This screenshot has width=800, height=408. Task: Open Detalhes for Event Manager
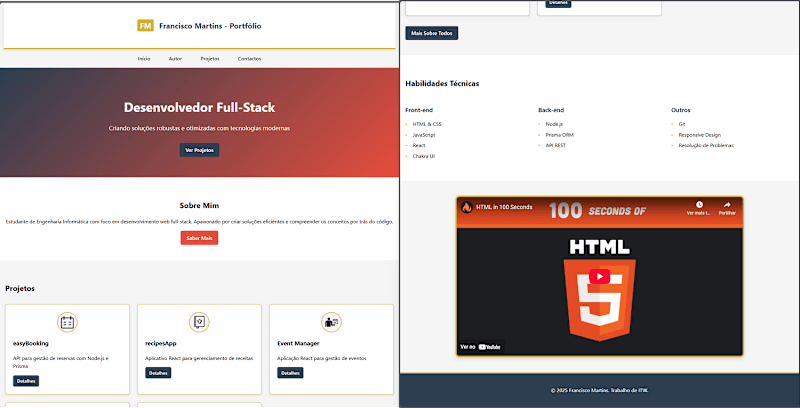[x=290, y=373]
